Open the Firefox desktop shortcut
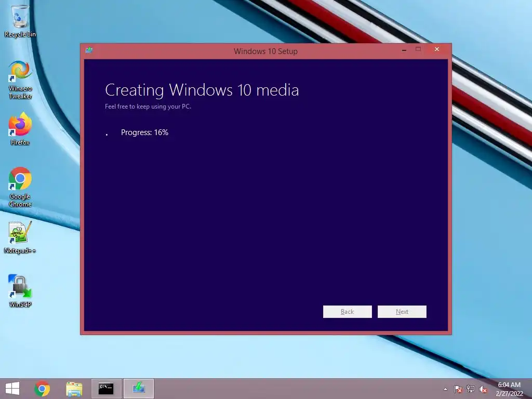This screenshot has height=399, width=532. tap(20, 129)
